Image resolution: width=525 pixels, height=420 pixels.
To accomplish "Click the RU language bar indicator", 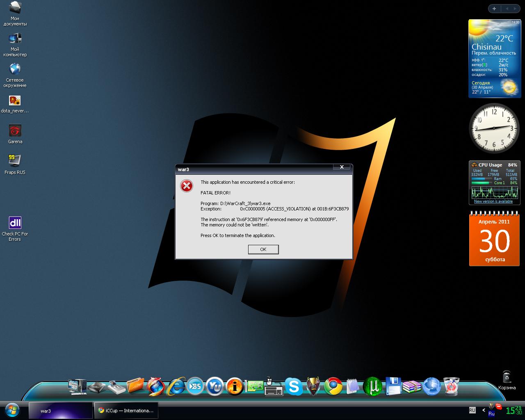I will coord(472,410).
